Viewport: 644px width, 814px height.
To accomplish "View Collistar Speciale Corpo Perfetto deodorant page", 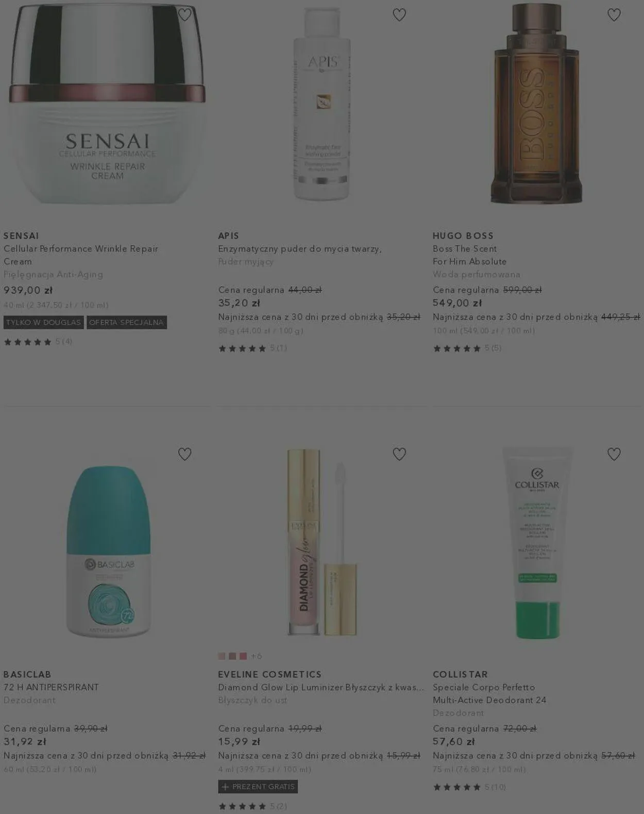I will tap(489, 693).
